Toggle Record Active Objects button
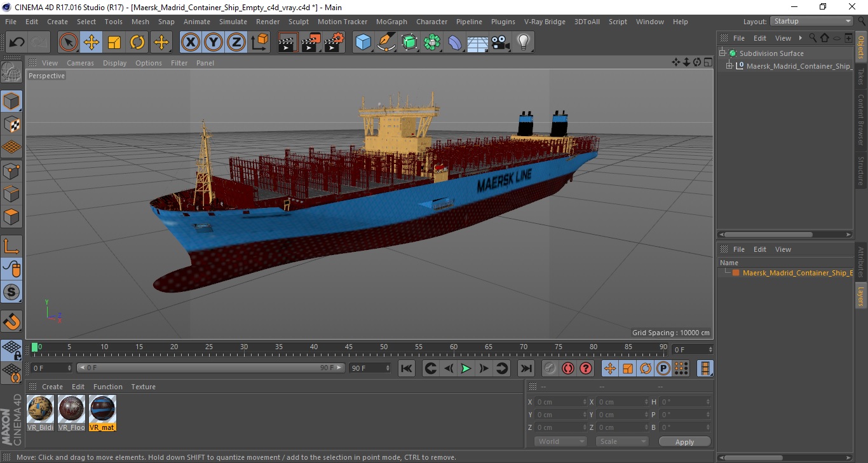The width and height of the screenshot is (868, 463). pyautogui.click(x=550, y=368)
